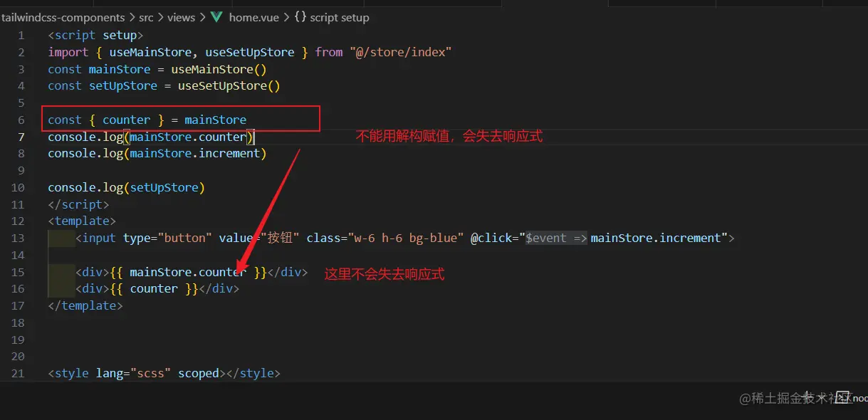Open the "views" breadcrumb segment

click(x=181, y=17)
